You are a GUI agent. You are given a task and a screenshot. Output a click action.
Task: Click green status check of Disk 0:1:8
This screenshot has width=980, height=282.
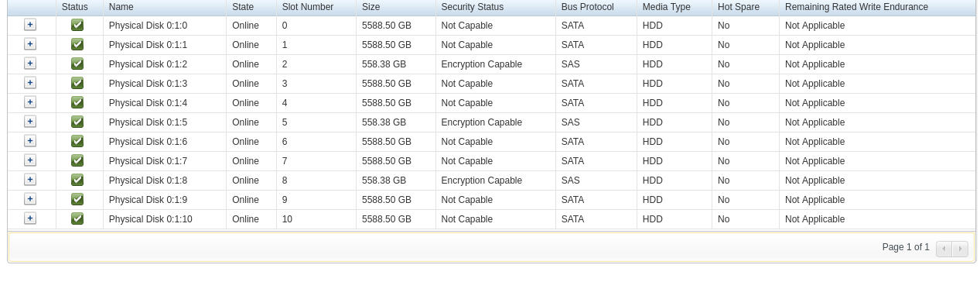coord(77,180)
